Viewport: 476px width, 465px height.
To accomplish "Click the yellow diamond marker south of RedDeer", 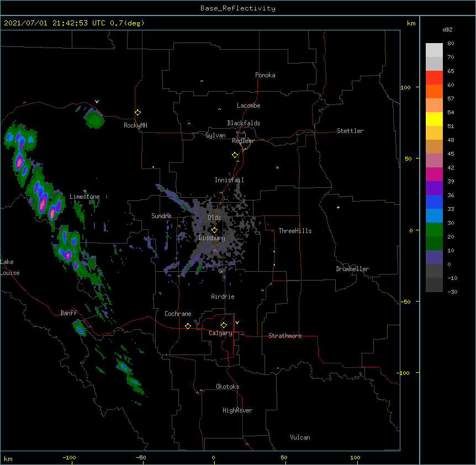I will [x=235, y=155].
